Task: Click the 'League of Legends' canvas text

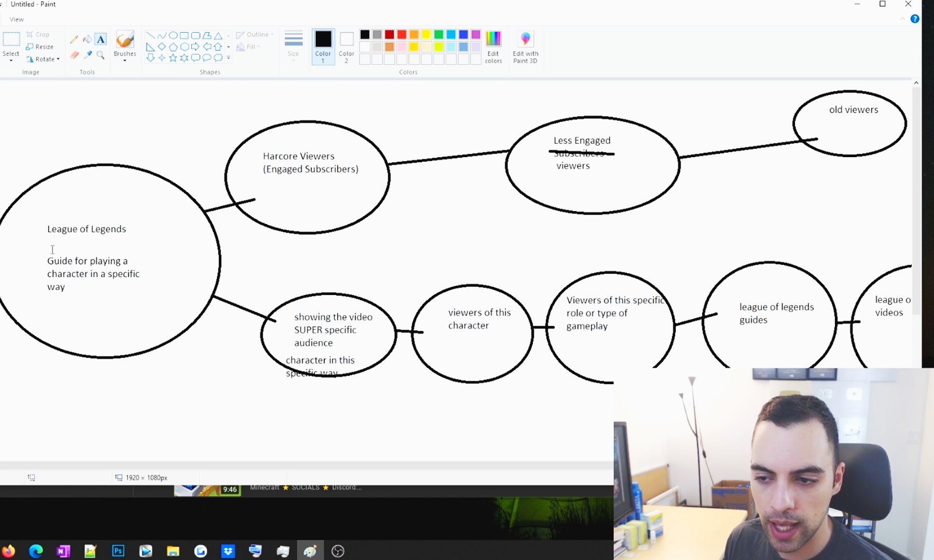Action: (87, 229)
